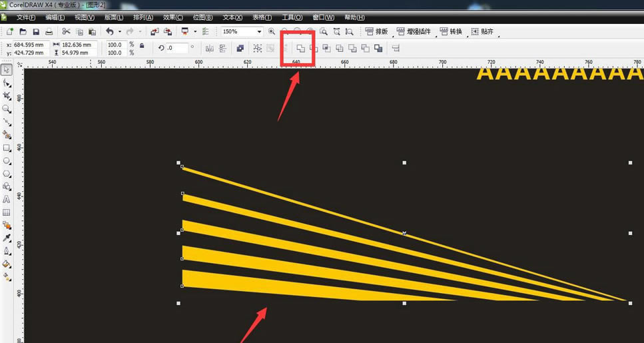
Task: Select the Eyedropper tool in toolbox
Action: click(x=7, y=238)
